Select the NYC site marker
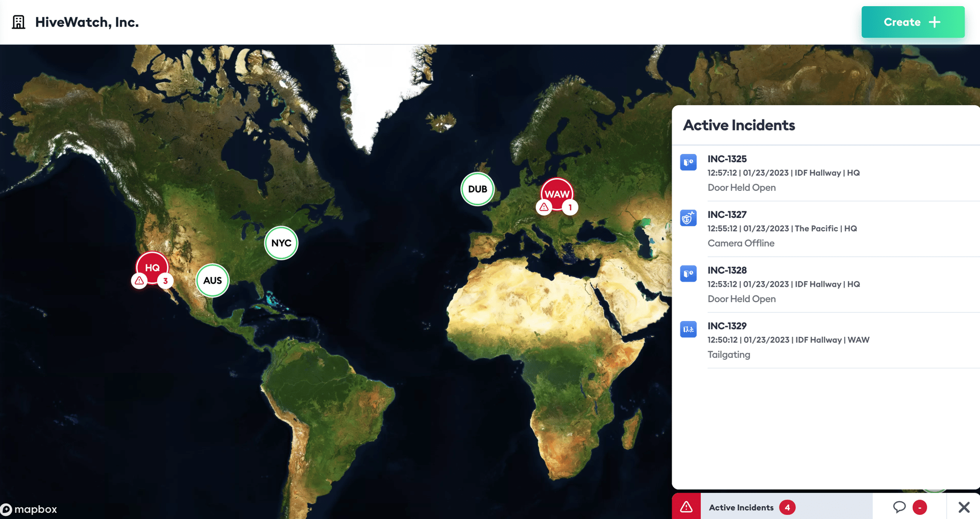This screenshot has height=519, width=980. 281,243
